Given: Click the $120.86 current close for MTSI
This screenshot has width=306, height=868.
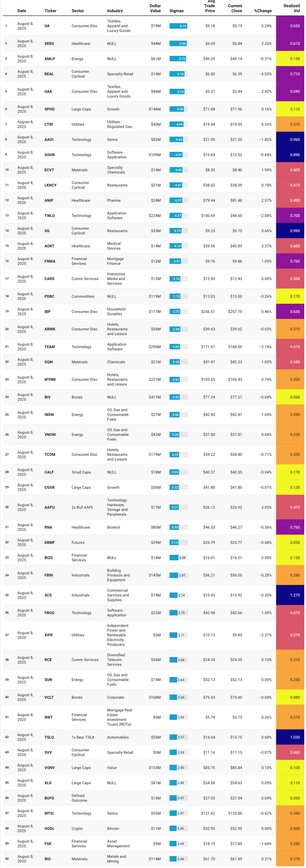Looking at the screenshot, I should pos(235,813).
